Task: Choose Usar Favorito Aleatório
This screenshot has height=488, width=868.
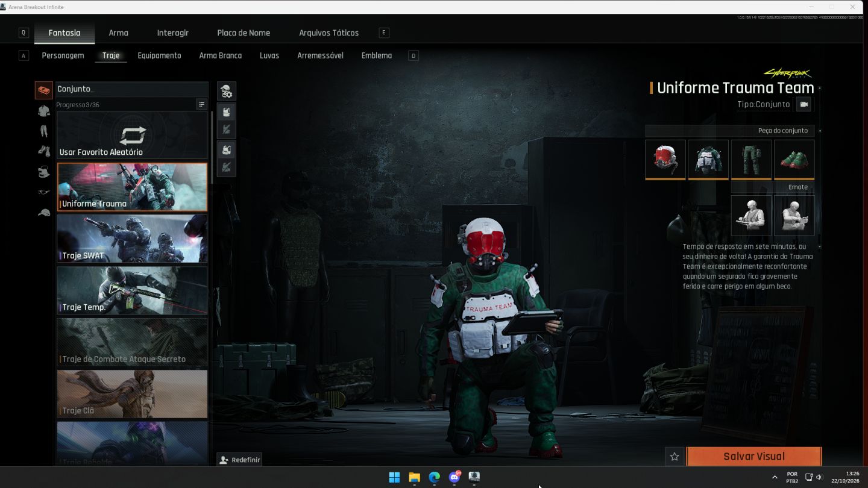Action: click(132, 136)
